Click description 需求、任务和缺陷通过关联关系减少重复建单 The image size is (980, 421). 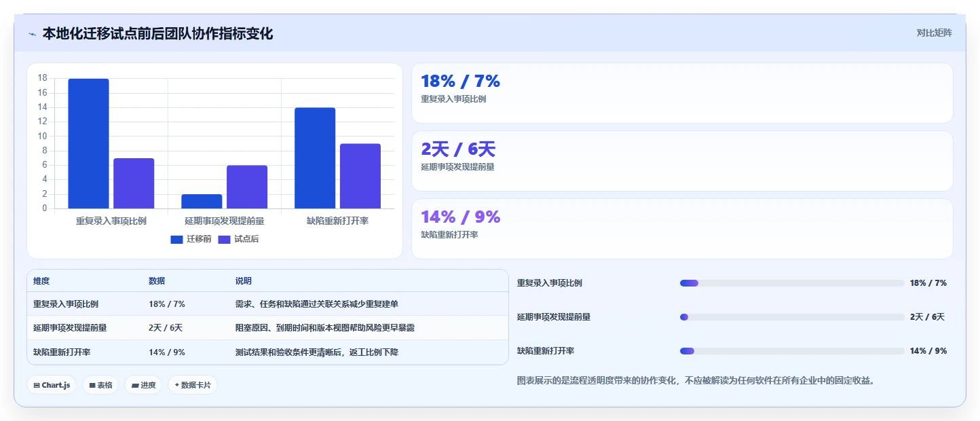[317, 304]
